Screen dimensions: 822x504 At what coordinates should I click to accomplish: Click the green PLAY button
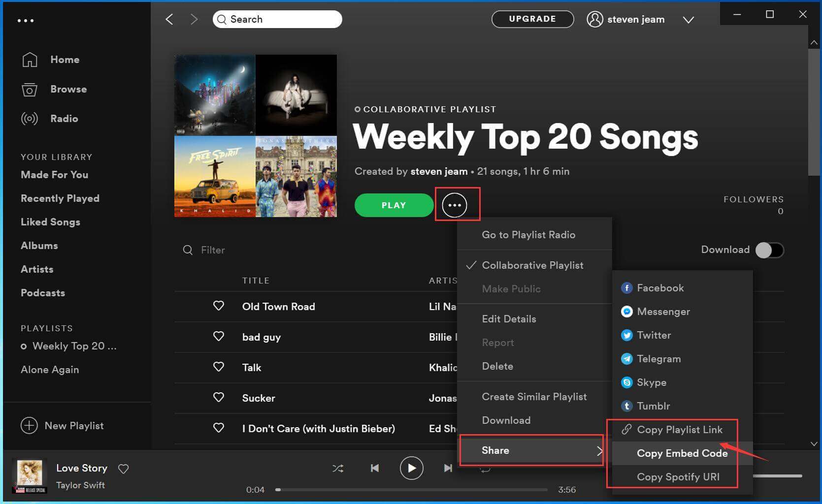(394, 205)
